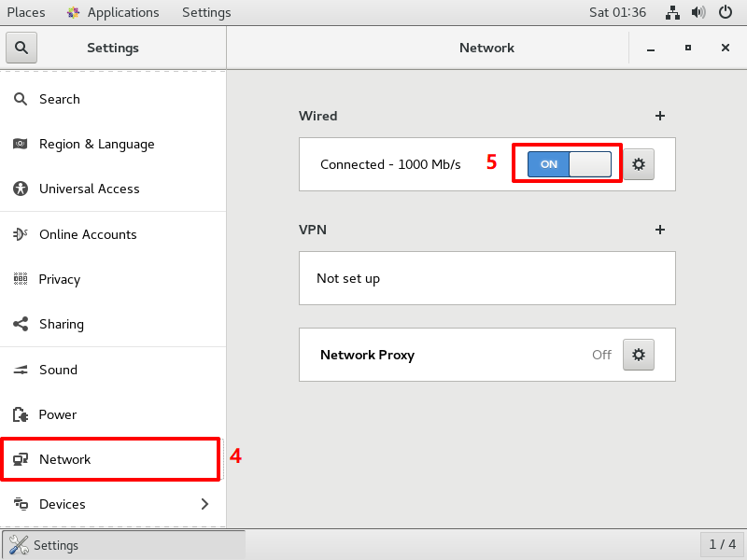The image size is (747, 560).
Task: Click the power icon in top bar
Action: 726,12
